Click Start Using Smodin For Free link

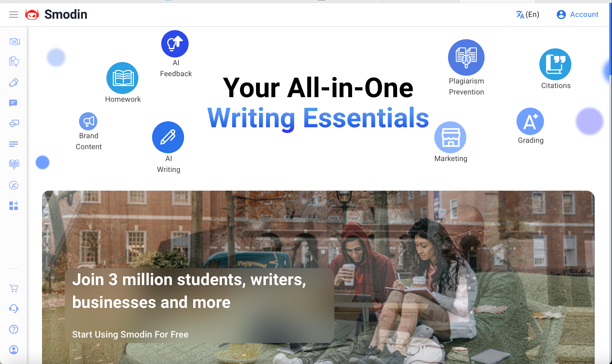coord(131,334)
